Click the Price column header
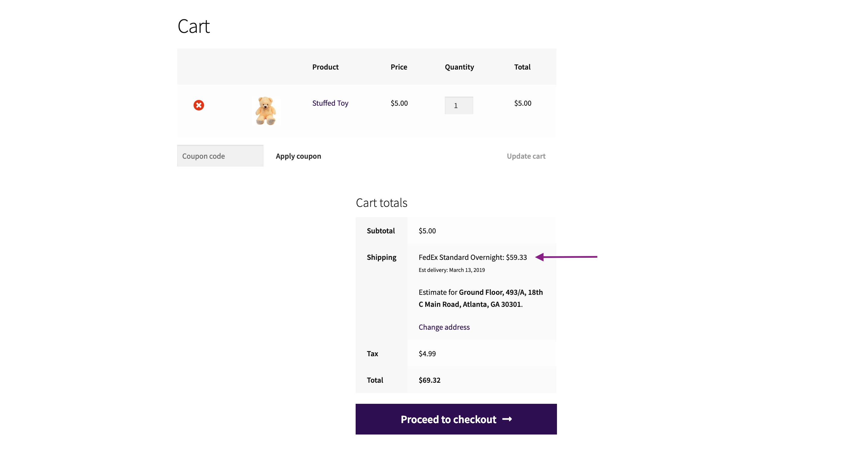Viewport: 868px width, 458px height. 399,67
